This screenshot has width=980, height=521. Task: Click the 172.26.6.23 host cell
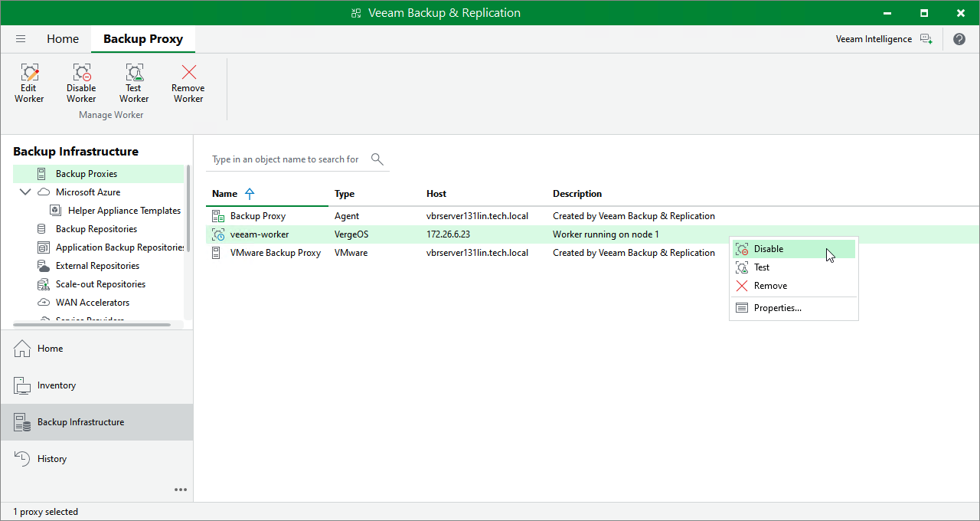(448, 234)
